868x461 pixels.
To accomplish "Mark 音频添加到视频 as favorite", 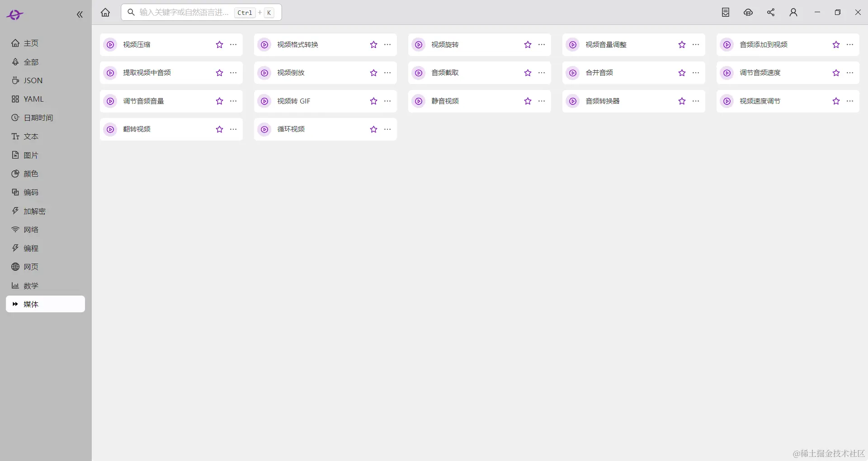I will tap(836, 45).
